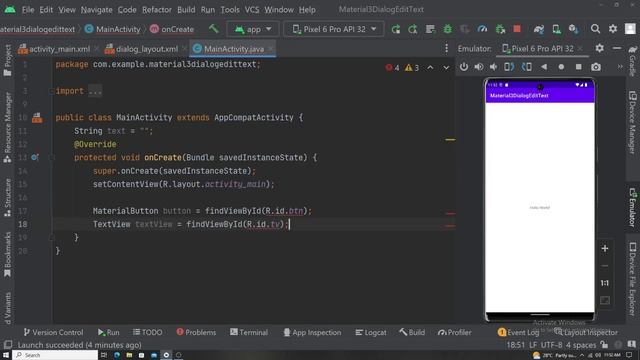Open the Pixel 6 Pro API 32 device dropdown
Screen dimensions: 640x360
tap(334, 29)
